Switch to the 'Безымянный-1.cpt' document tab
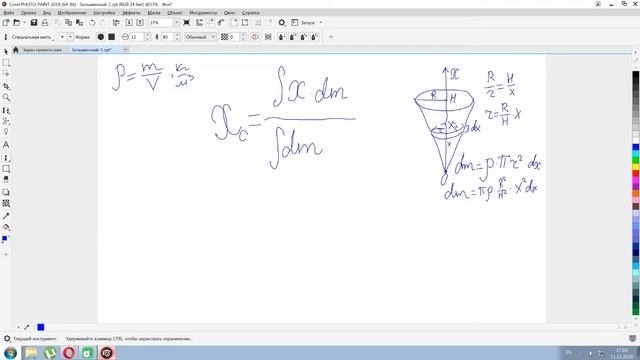Image resolution: width=640 pixels, height=360 pixels. pyautogui.click(x=92, y=50)
